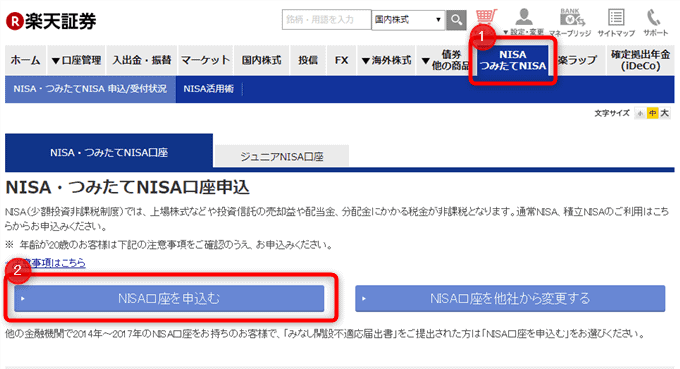The width and height of the screenshot is (680, 369).
Task: Switch to NISA・つみたてNISA口座 tab
Action: [x=109, y=152]
